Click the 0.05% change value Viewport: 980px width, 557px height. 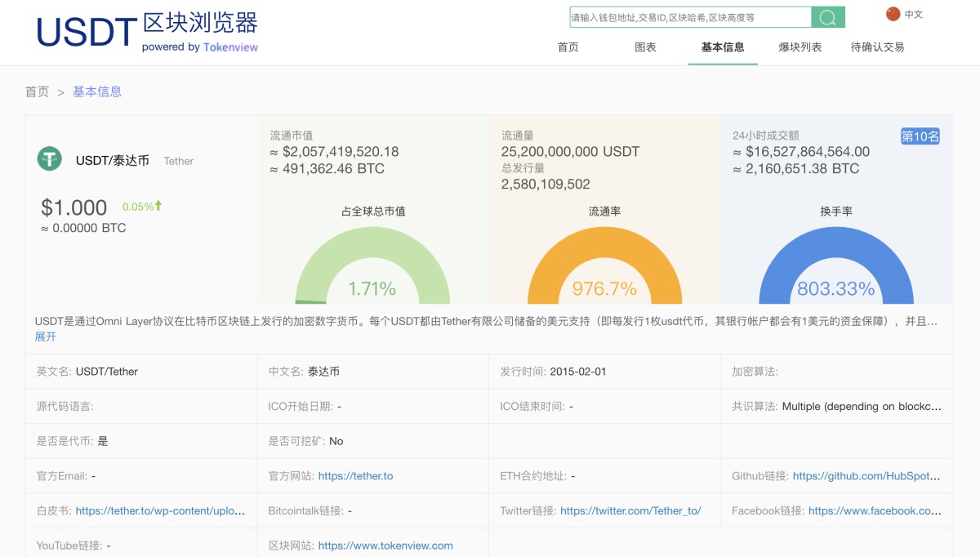tap(138, 207)
